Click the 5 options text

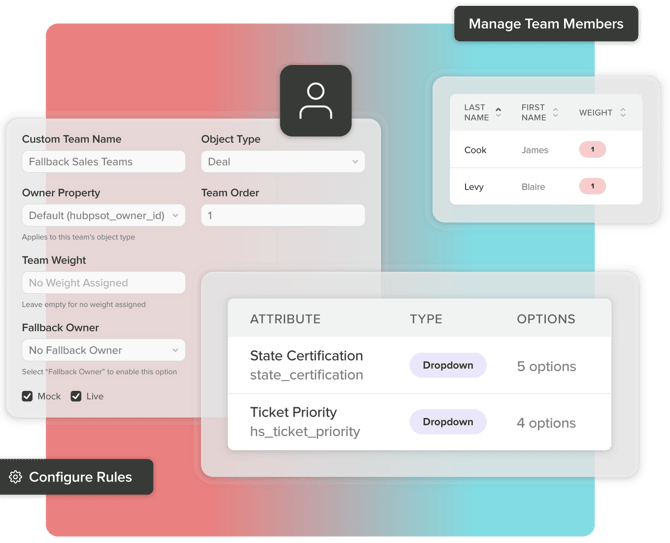click(x=546, y=367)
